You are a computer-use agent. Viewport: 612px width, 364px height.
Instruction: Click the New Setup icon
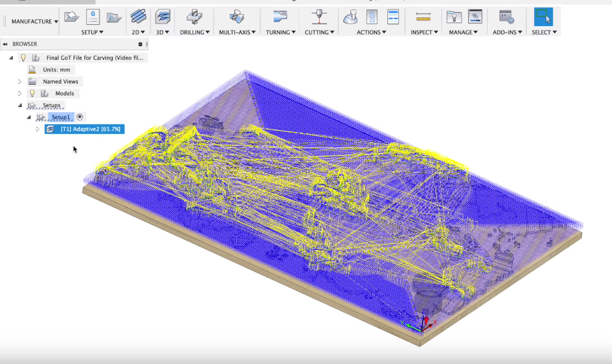pyautogui.click(x=72, y=17)
